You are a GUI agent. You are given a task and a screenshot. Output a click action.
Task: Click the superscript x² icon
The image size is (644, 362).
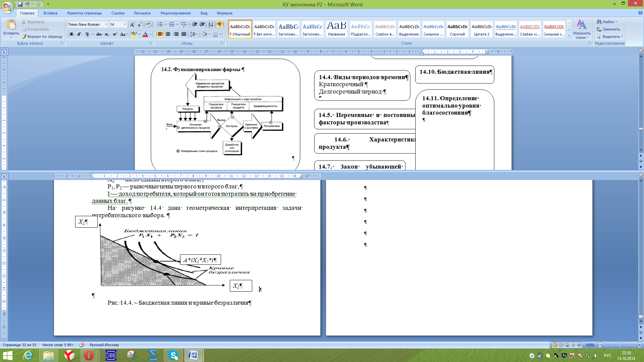[115, 34]
